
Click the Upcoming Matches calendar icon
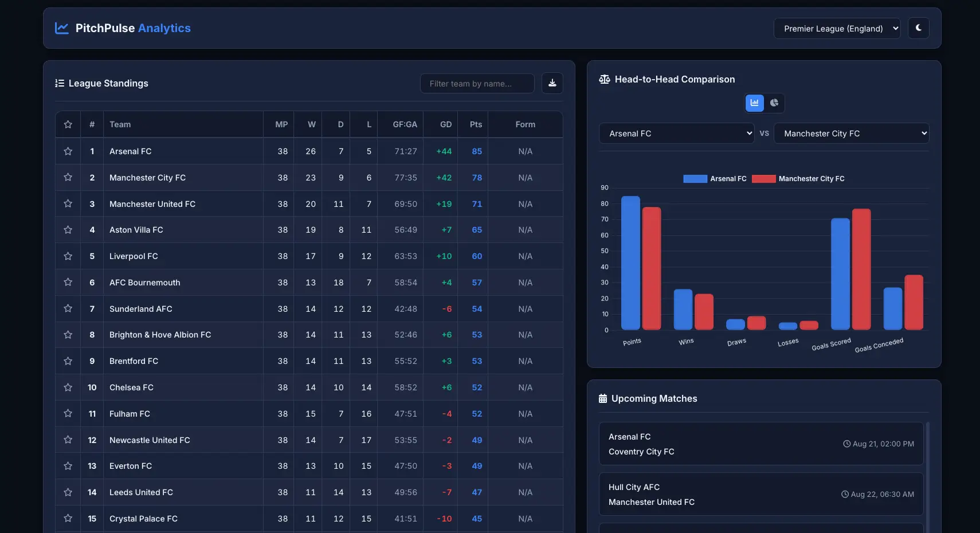pyautogui.click(x=603, y=398)
